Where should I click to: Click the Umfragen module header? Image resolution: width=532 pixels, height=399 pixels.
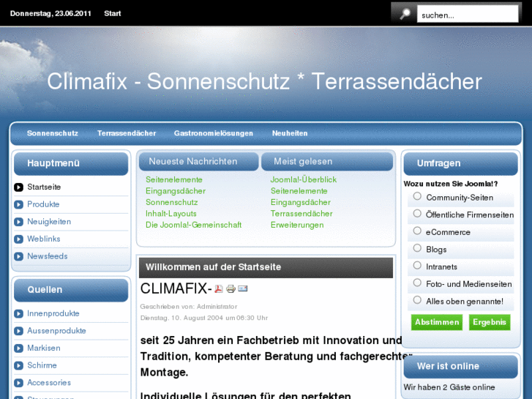461,163
